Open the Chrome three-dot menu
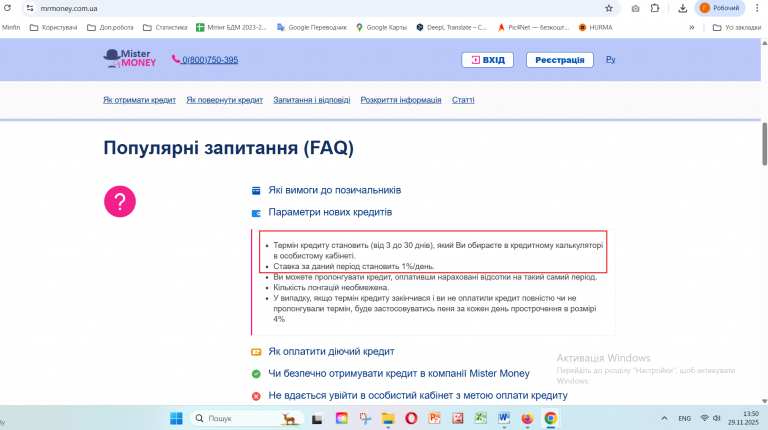Screen dimensions: 768x430 (x=757, y=8)
